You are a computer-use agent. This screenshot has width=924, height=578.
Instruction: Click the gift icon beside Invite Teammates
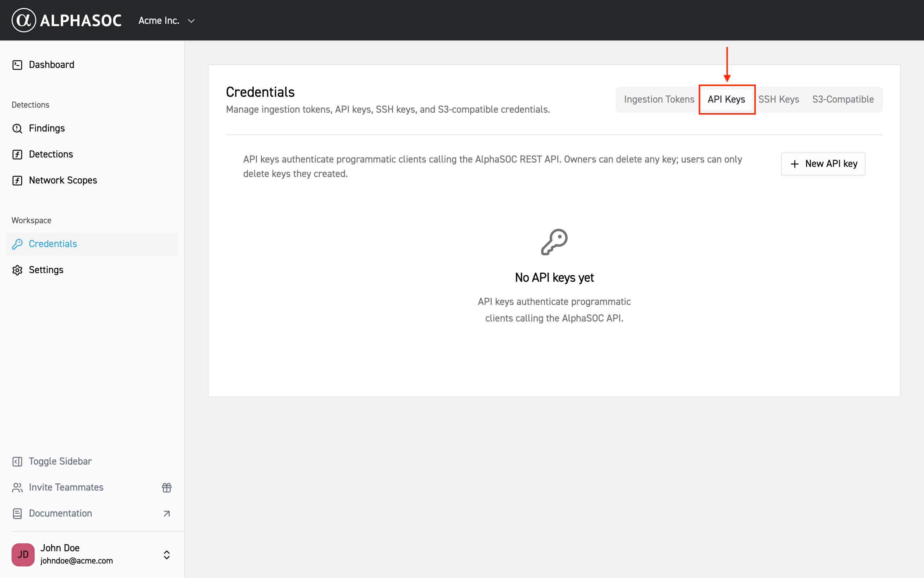click(x=167, y=487)
